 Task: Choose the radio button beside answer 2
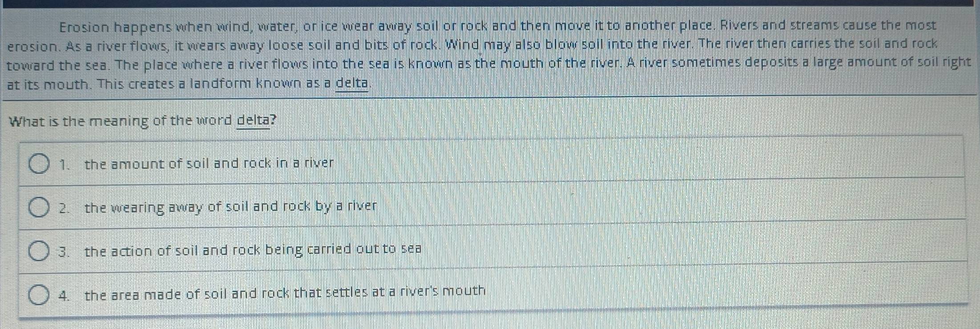tap(39, 208)
